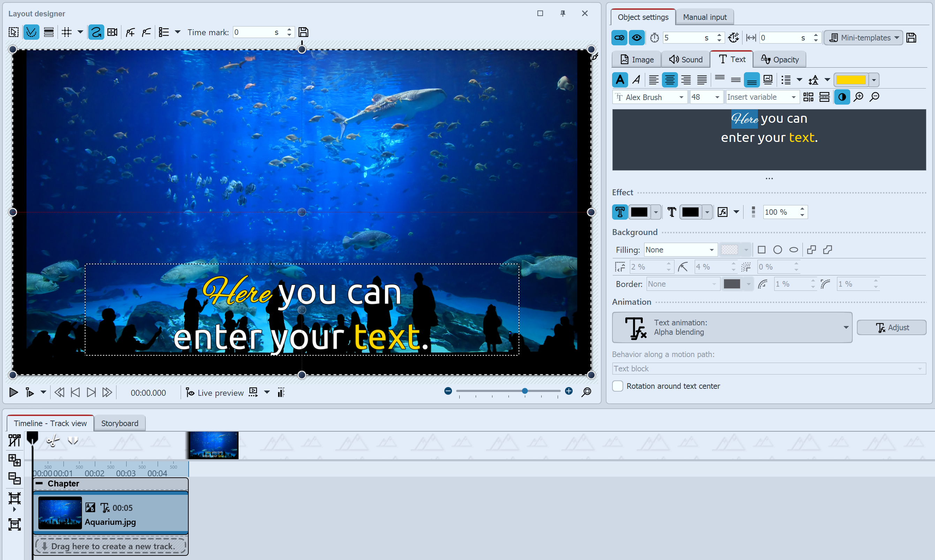
Task: Select the align right icon
Action: [686, 80]
